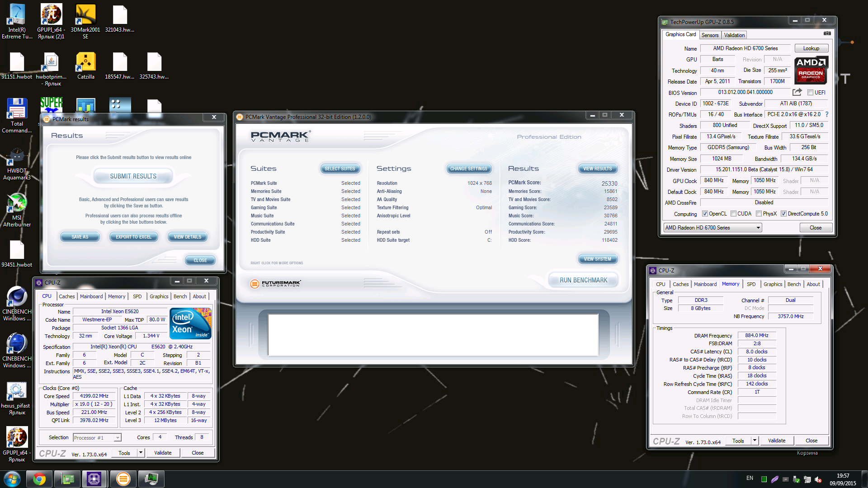
Task: Click Validate in left CPU-Z window
Action: coord(163,453)
